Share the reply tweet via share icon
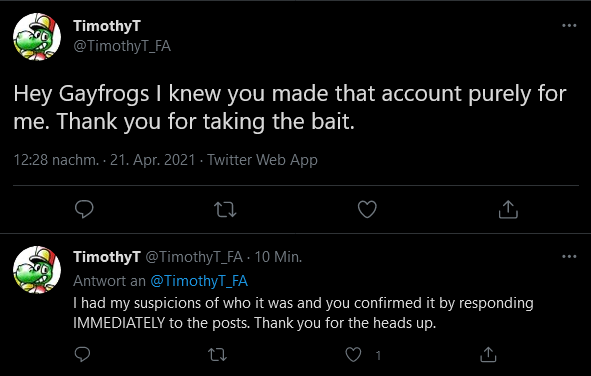 pos(488,354)
